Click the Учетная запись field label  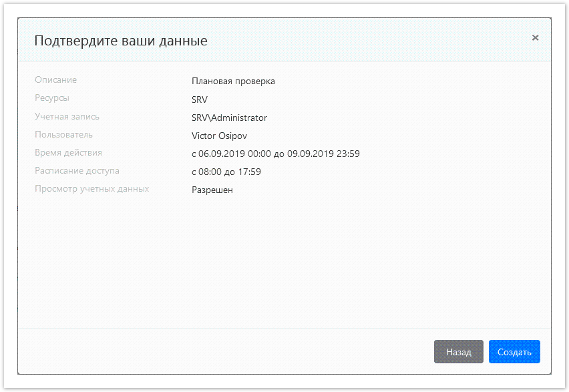(x=67, y=116)
